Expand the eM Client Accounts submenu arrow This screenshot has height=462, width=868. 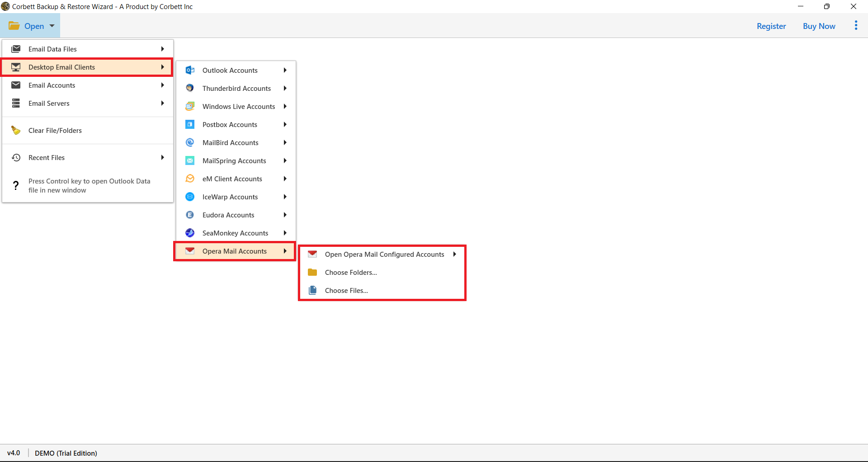pos(285,179)
